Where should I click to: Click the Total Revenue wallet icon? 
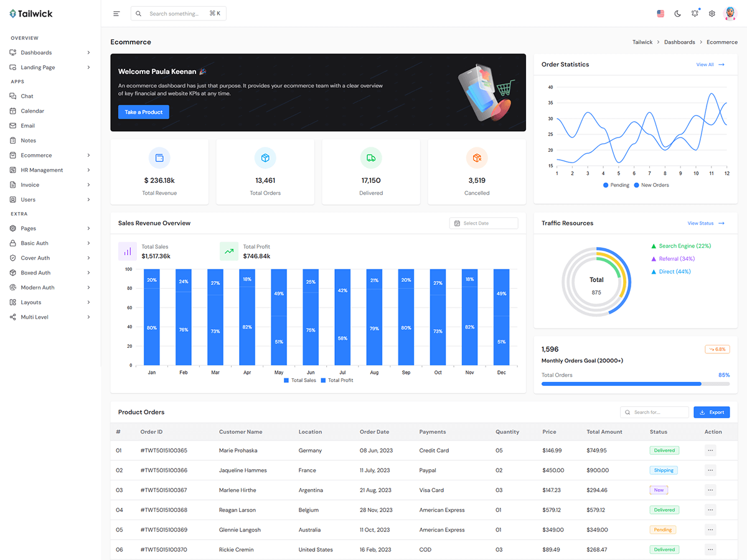pyautogui.click(x=159, y=158)
